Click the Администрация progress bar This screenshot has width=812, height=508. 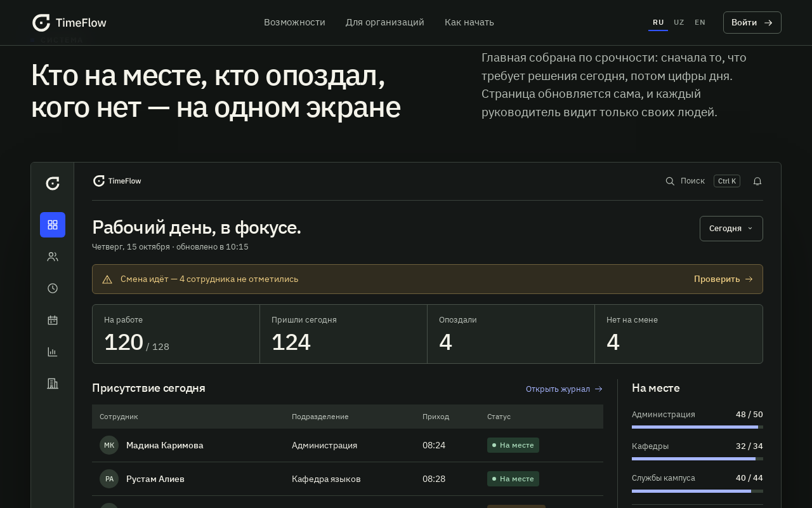(697, 427)
